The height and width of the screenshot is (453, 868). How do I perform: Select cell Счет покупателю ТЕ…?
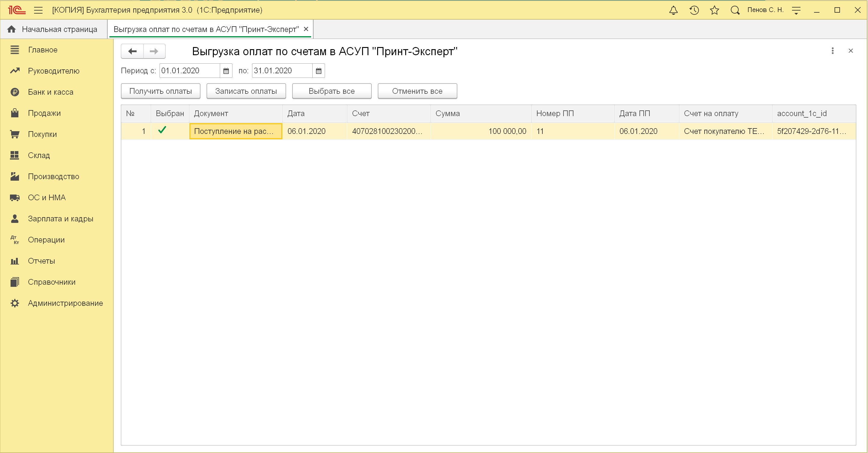coord(725,131)
